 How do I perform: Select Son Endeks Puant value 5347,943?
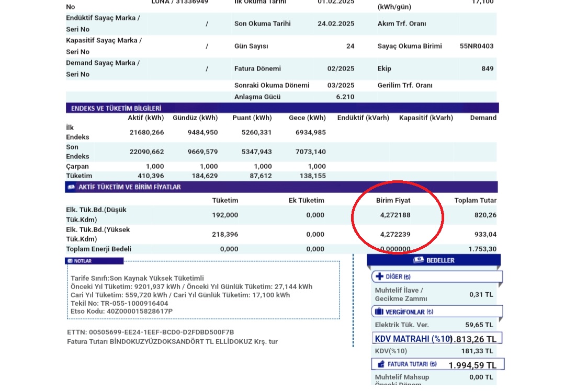[x=256, y=152]
